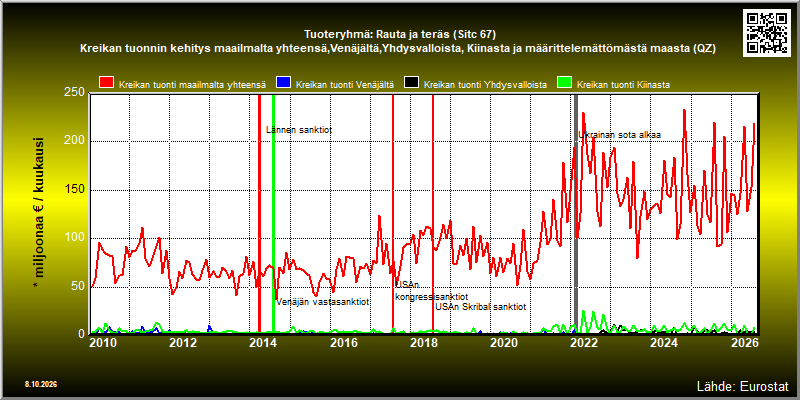Click the y-axis value '0'
This screenshot has width=800, height=400.
(x=83, y=334)
